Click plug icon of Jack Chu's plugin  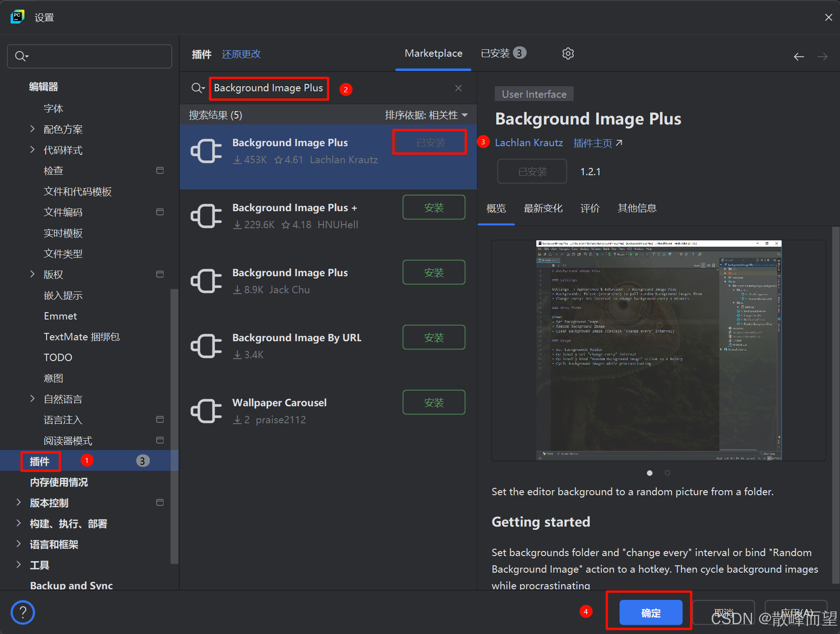206,281
